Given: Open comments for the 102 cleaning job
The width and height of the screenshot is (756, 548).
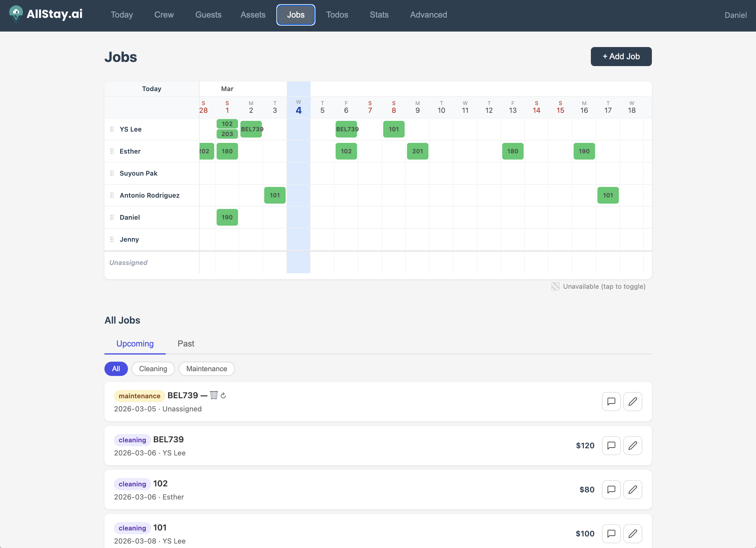Looking at the screenshot, I should tap(611, 490).
